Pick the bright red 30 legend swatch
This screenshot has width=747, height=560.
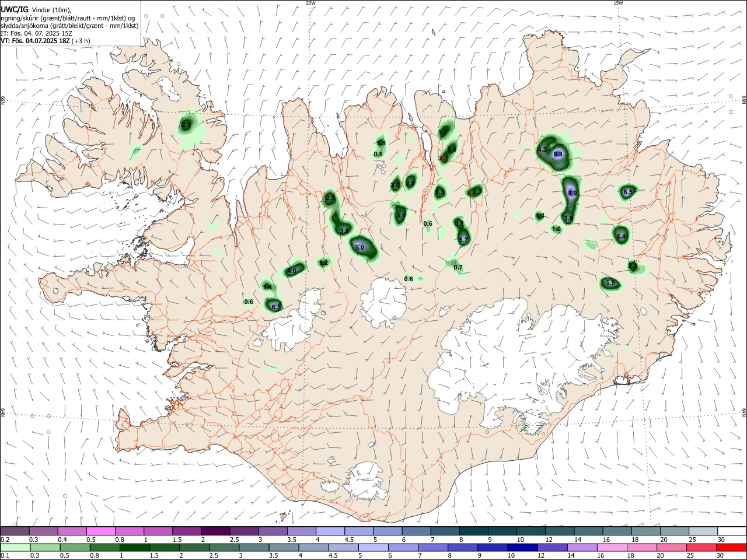tap(732, 547)
